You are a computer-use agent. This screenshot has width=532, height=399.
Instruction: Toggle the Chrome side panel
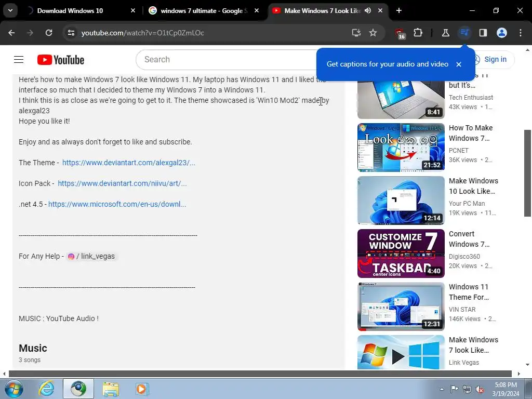483,33
